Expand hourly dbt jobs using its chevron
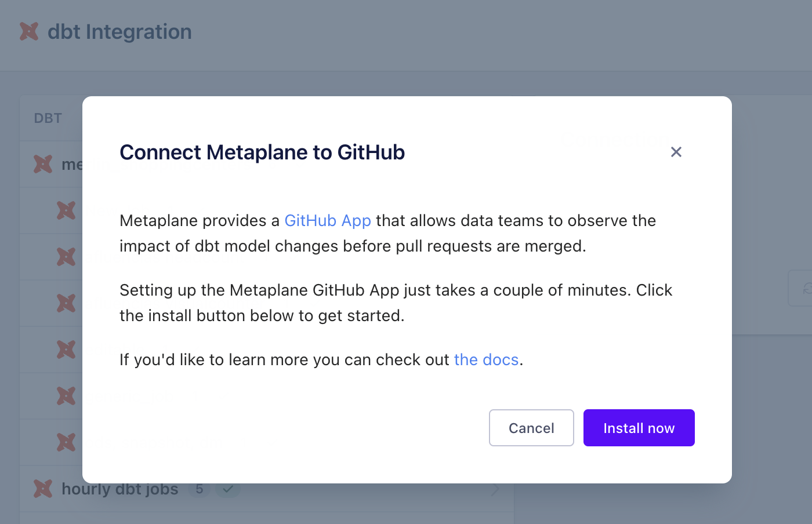 coord(495,490)
